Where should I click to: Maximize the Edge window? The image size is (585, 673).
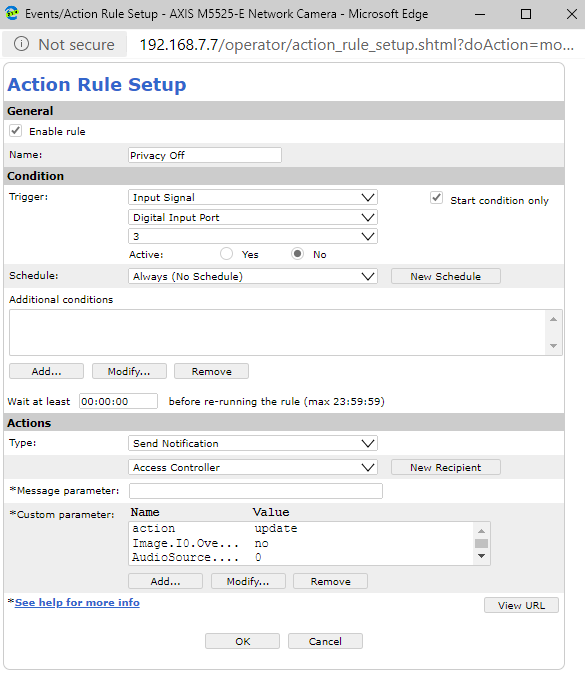[x=526, y=14]
